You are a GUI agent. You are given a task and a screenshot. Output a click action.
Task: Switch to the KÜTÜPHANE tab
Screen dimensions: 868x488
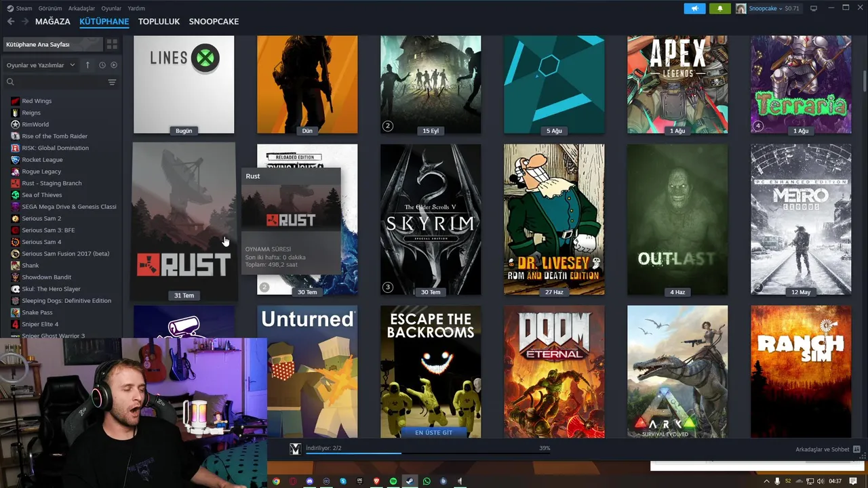(104, 22)
